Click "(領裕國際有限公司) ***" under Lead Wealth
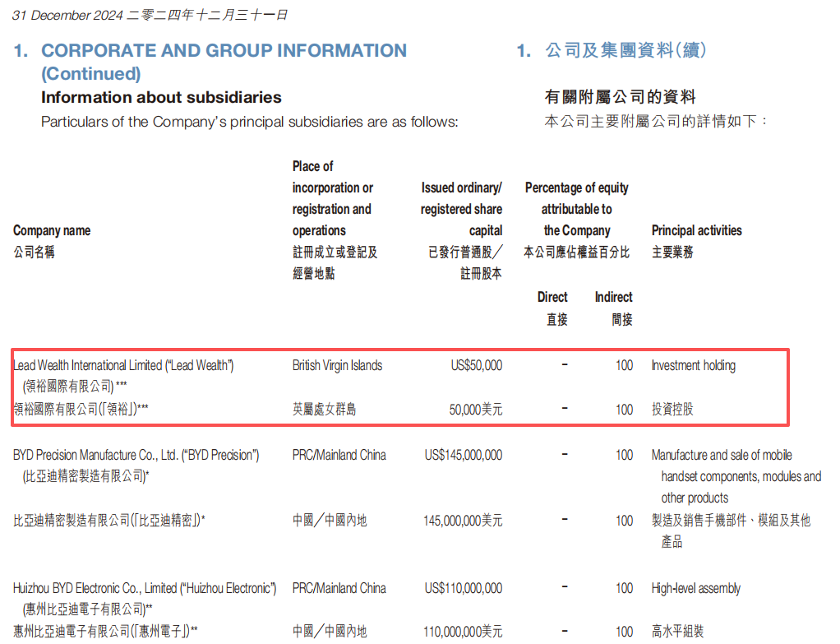 [75, 386]
